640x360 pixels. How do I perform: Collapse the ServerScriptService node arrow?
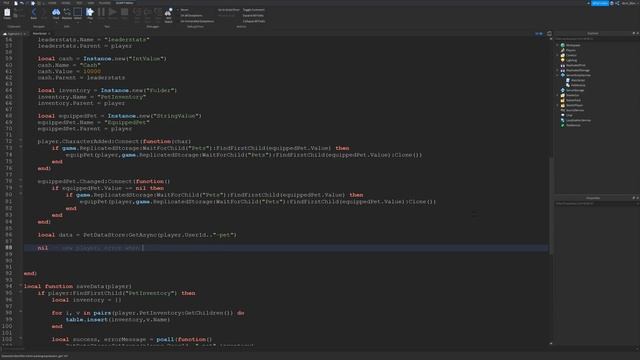(558, 75)
